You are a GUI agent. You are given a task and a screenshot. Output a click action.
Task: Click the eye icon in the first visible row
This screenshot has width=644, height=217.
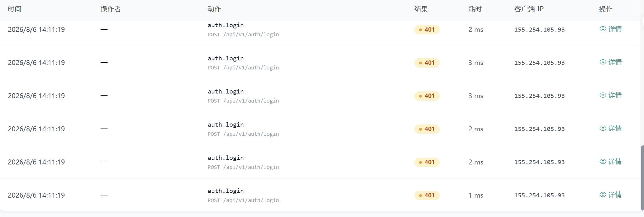click(603, 29)
